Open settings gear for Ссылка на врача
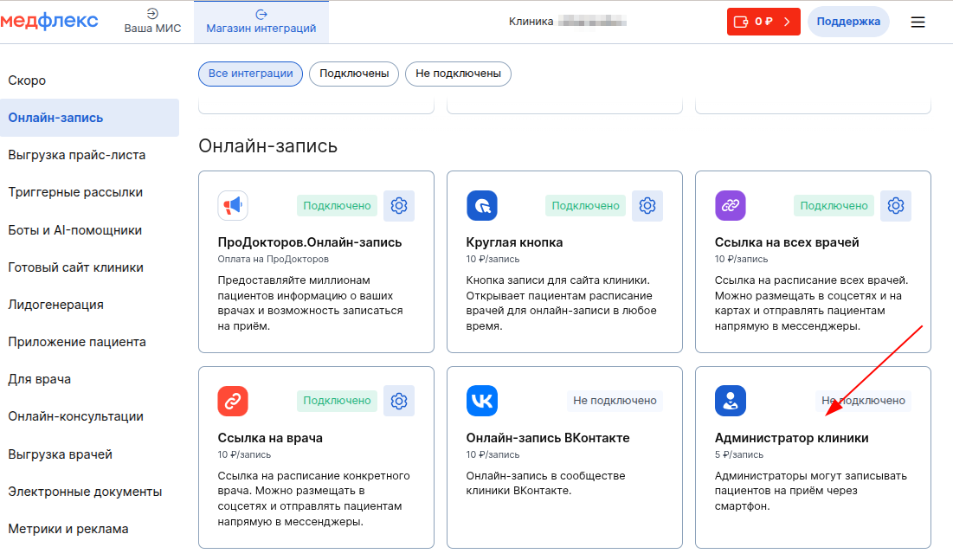 coord(398,401)
